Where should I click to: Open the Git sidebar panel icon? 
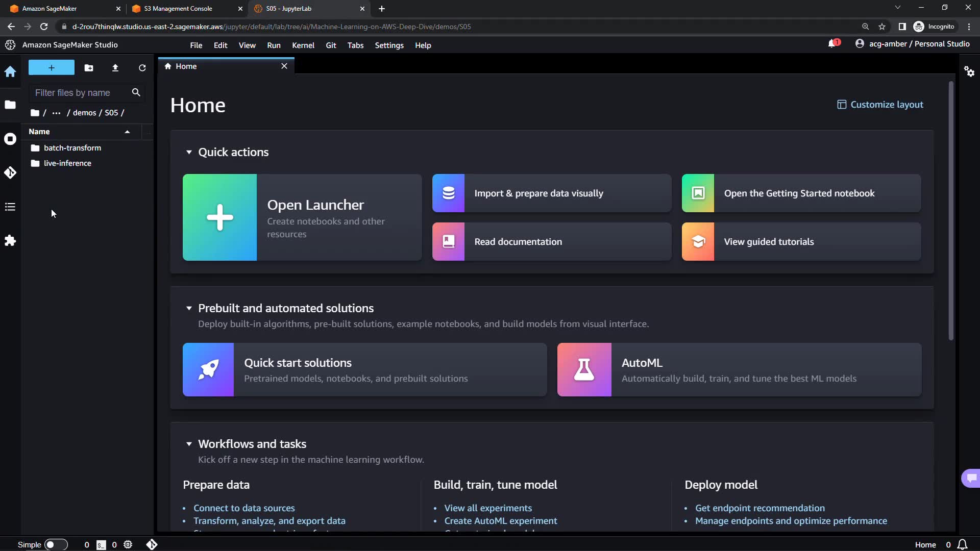[10, 173]
